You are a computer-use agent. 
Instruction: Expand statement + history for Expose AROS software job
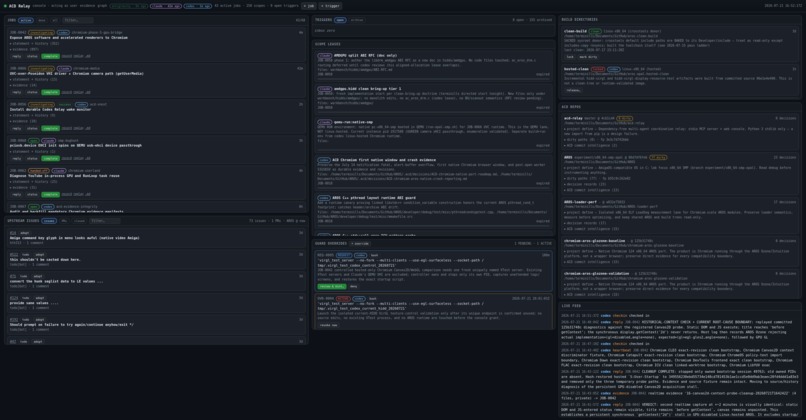(35, 44)
